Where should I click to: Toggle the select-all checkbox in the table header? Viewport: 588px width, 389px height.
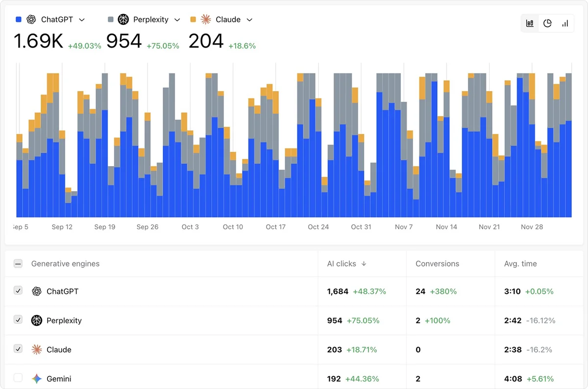point(18,263)
